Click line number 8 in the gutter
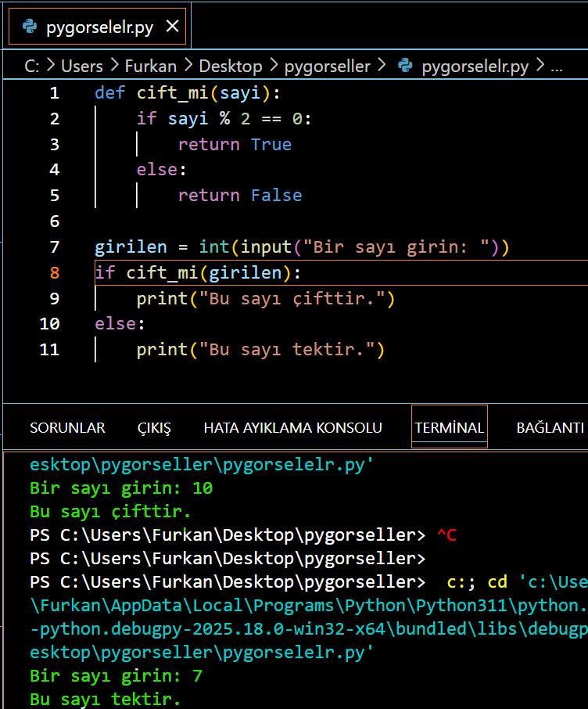Image resolution: width=588 pixels, height=709 pixels. click(54, 272)
